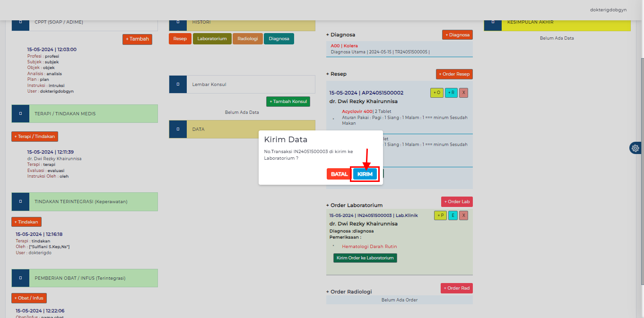Click the PEMBERIAN OBAT / INFUS panel icon
644x318 pixels.
(20, 278)
